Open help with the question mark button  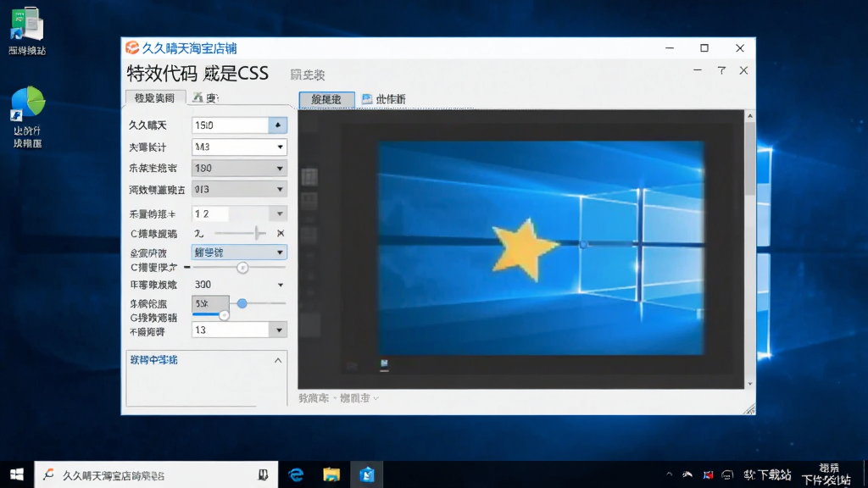pyautogui.click(x=721, y=70)
